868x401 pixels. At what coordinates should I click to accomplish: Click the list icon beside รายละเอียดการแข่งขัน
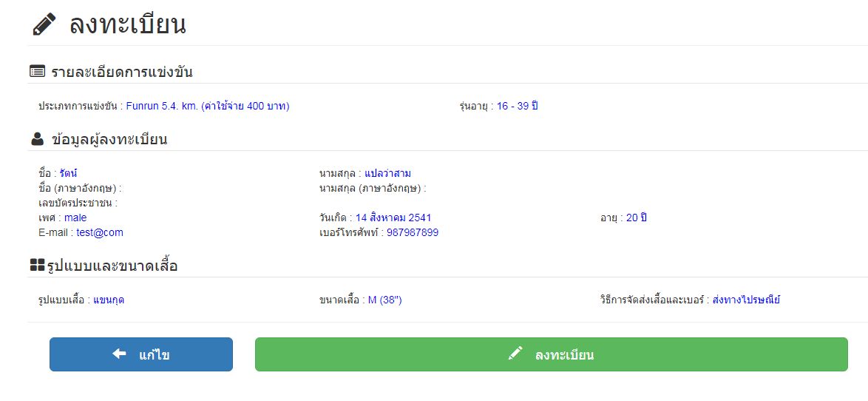click(x=37, y=72)
